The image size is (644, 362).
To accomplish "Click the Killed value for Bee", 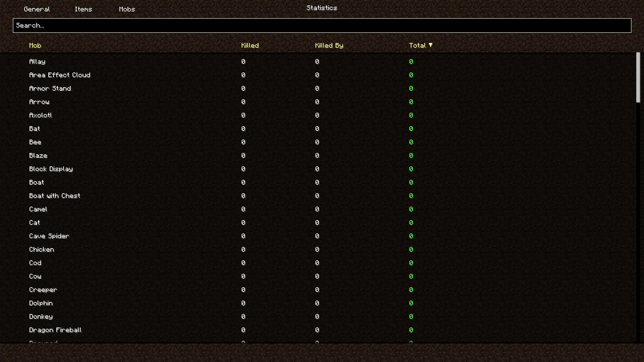I will click(243, 142).
